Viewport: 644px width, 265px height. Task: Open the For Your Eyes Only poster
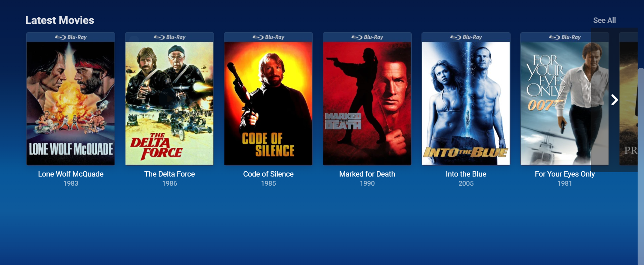pos(565,103)
